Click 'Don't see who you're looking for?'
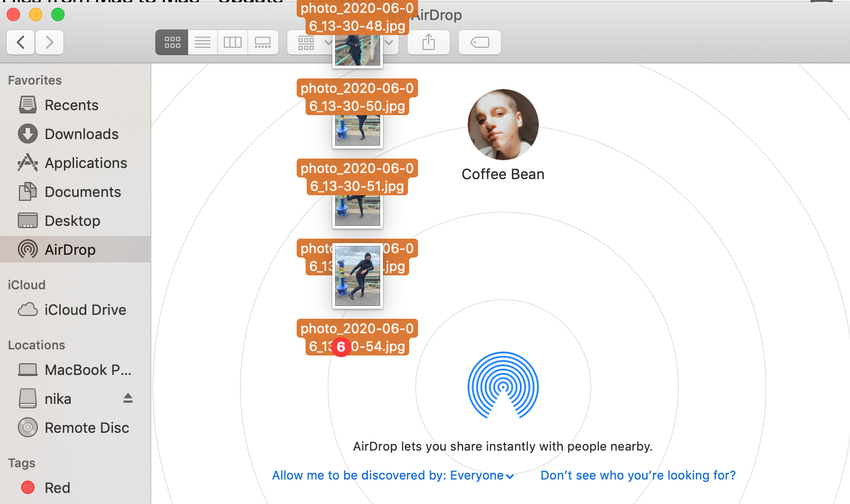This screenshot has height=504, width=850. pyautogui.click(x=638, y=475)
